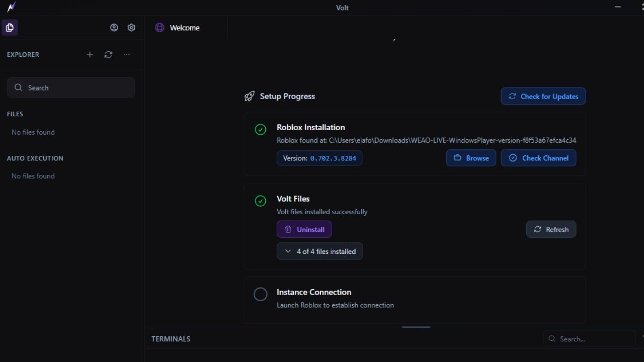Refresh the Explorer file list icon
644x362 pixels.
point(108,54)
